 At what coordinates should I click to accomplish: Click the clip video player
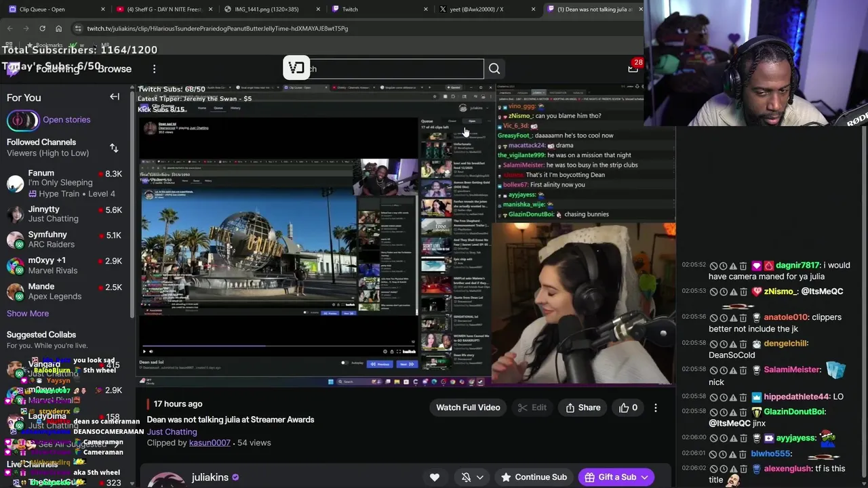pos(407,235)
